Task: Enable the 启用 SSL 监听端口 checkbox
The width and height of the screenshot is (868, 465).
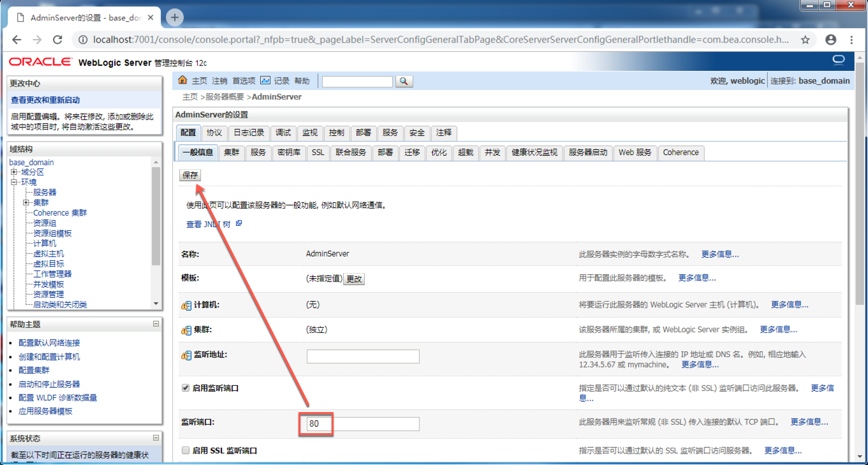Action: pyautogui.click(x=186, y=450)
